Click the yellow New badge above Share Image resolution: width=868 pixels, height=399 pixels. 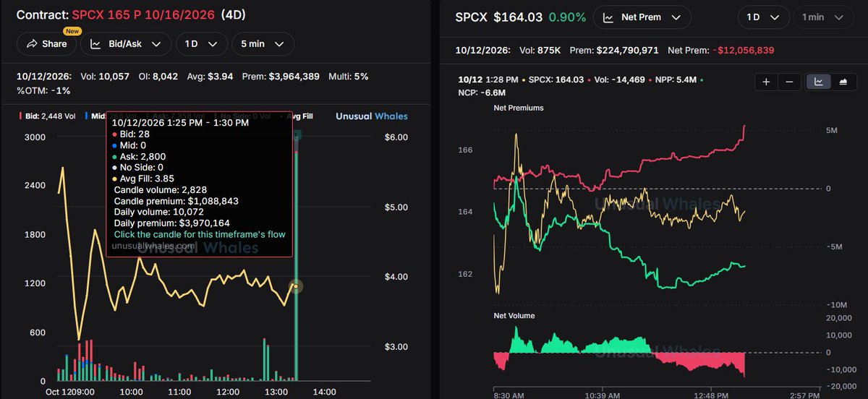tap(72, 31)
